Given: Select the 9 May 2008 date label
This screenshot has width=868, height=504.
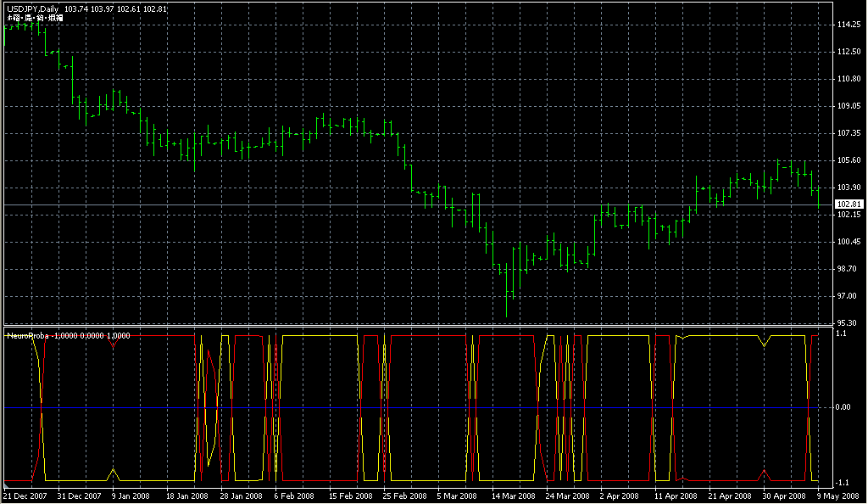Looking at the screenshot, I should [x=836, y=496].
